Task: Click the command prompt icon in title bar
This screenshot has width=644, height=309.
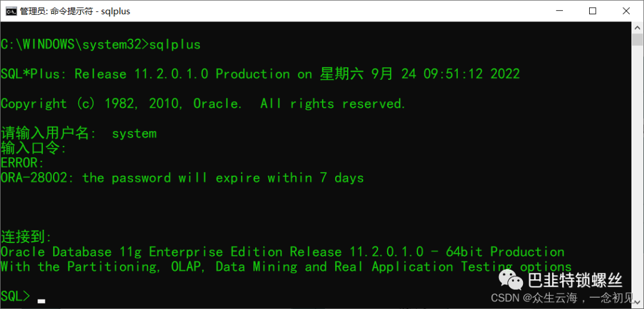Action: (11, 11)
